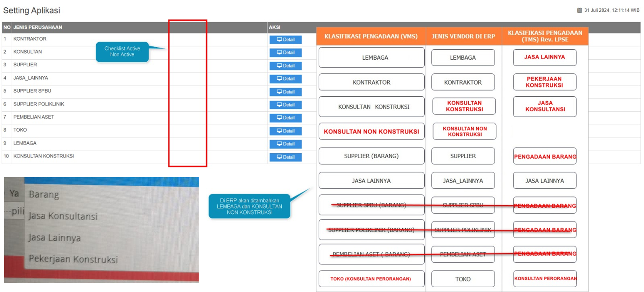Image resolution: width=644 pixels, height=292 pixels.
Task: Click the KLASIFIKASI PENGADAAN (TMS) Rev. LPSE header
Action: coord(545,36)
